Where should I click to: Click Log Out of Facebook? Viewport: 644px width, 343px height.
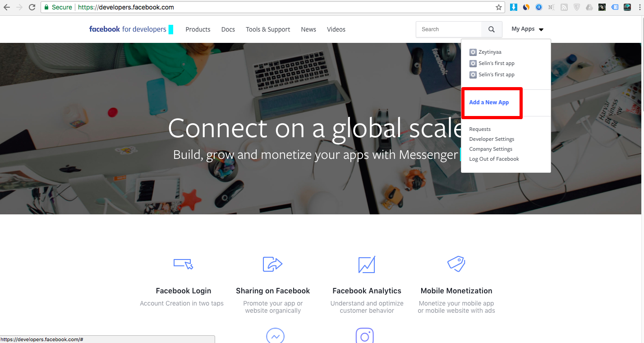494,159
